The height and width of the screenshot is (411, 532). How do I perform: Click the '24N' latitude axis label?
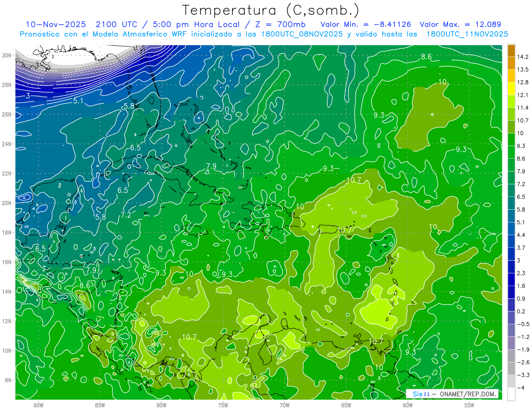[x=8, y=144]
